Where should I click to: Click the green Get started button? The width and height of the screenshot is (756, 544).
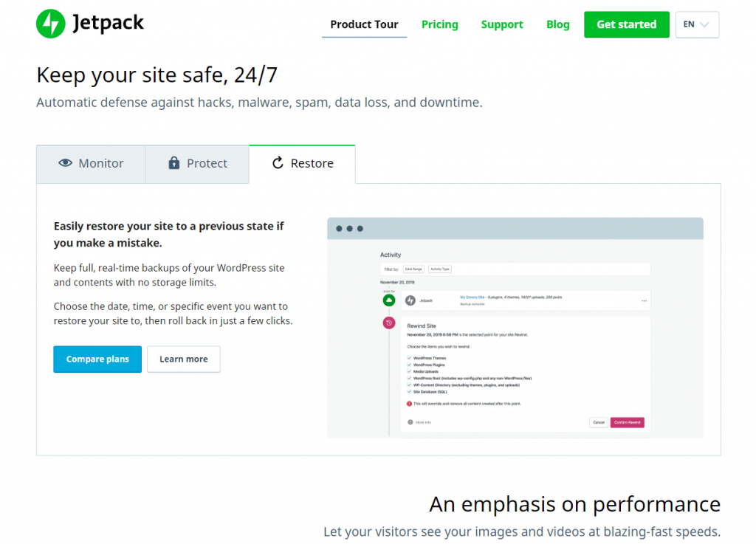pyautogui.click(x=626, y=24)
